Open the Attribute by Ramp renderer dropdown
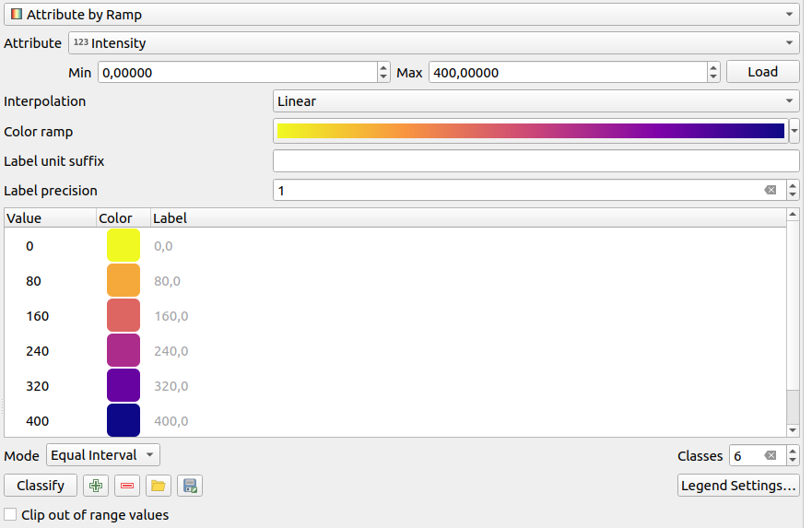Viewport: 812px width, 528px height. (x=400, y=15)
